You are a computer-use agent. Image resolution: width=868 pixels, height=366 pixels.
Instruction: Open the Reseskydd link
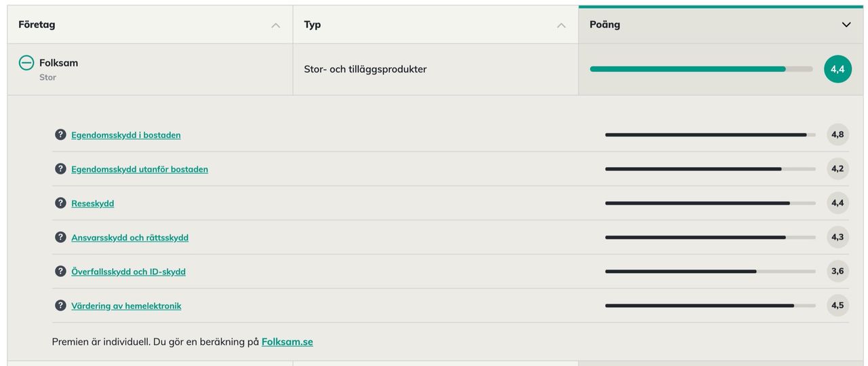pyautogui.click(x=93, y=204)
